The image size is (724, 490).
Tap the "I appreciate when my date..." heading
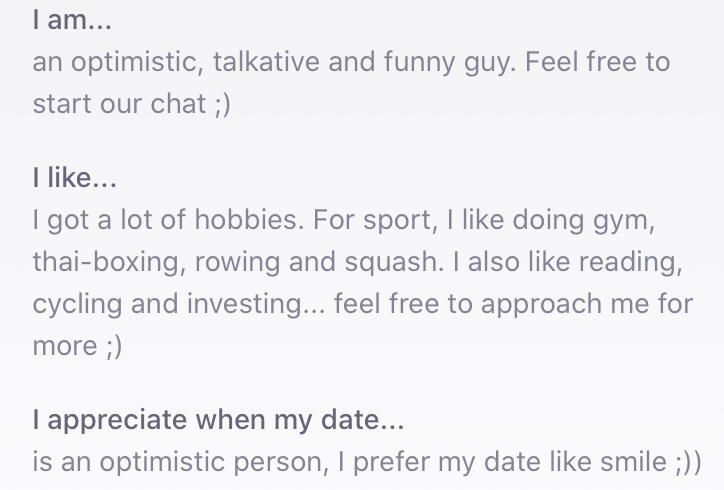[218, 420]
